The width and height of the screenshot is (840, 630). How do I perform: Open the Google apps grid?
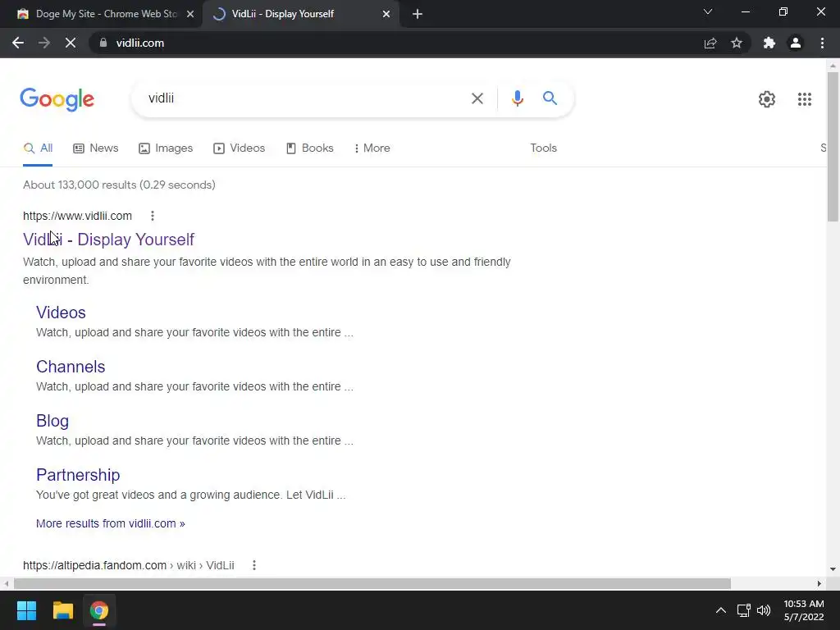coord(804,99)
